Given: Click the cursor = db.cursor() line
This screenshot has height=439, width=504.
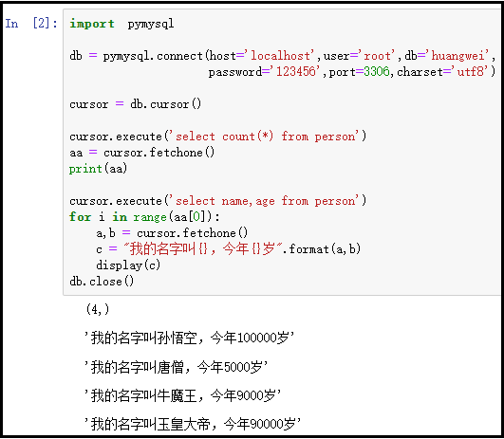Looking at the screenshot, I should point(136,104).
